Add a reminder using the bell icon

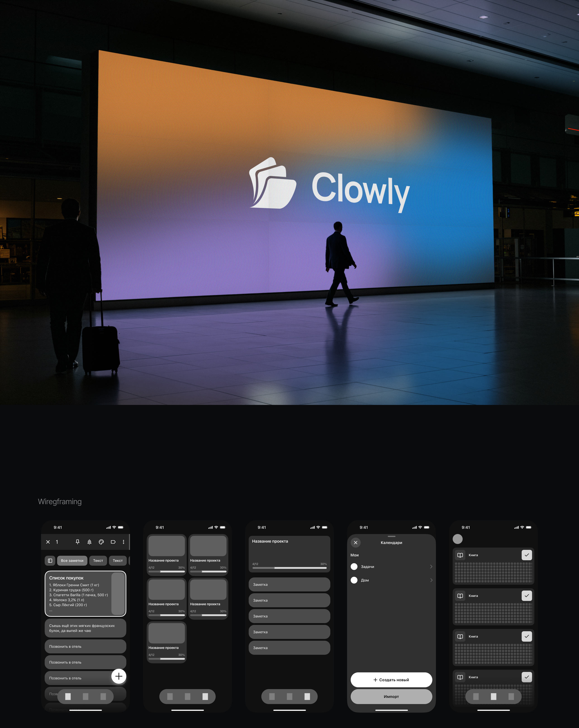90,542
